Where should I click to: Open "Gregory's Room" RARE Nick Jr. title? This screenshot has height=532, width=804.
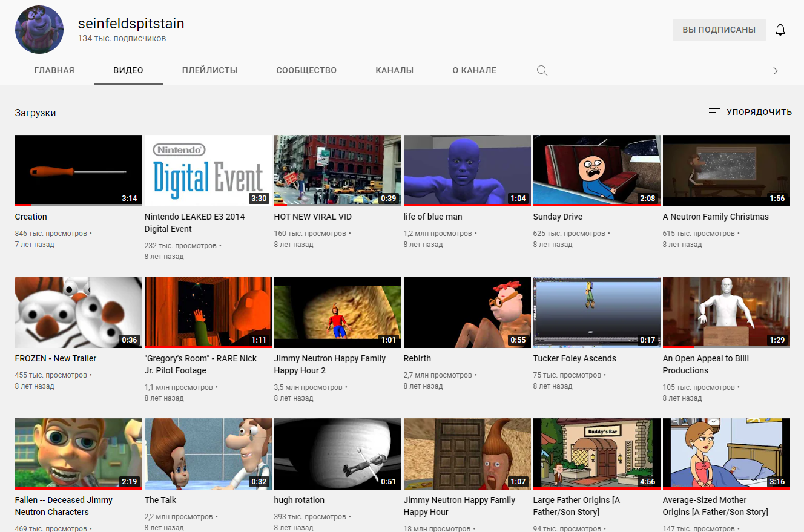pyautogui.click(x=201, y=364)
